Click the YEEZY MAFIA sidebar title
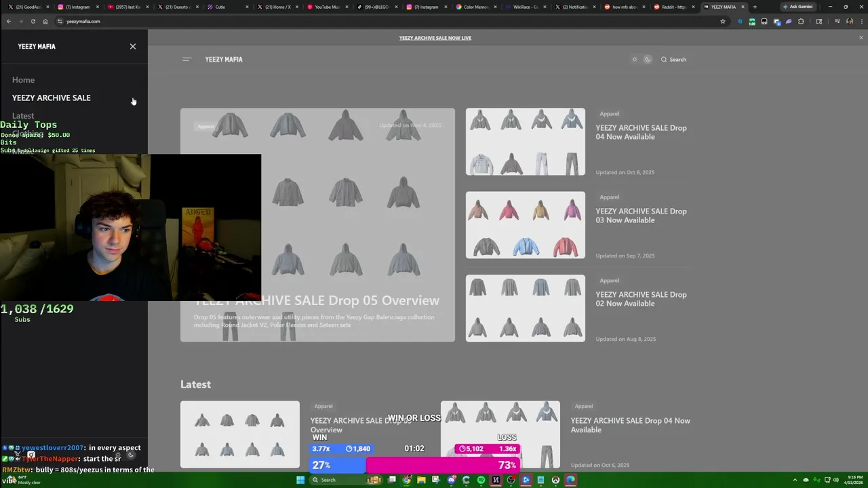This screenshot has width=868, height=488. pyautogui.click(x=37, y=46)
